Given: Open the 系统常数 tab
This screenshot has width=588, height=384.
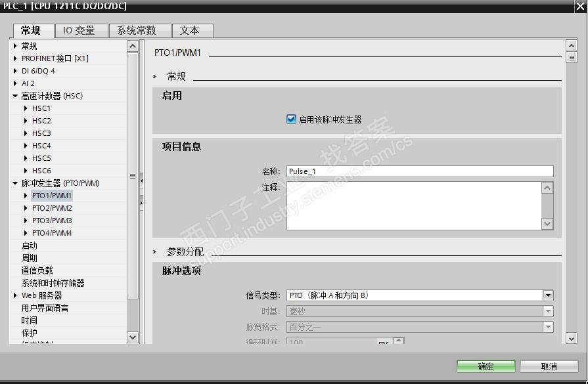Looking at the screenshot, I should pyautogui.click(x=140, y=31).
